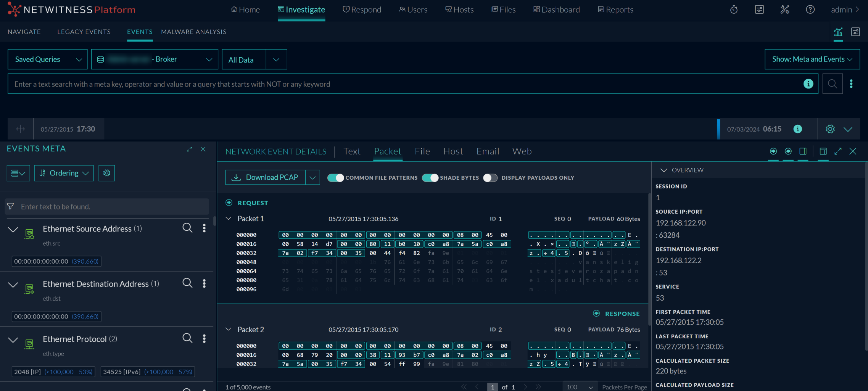The height and width of the screenshot is (391, 868).
Task: Open the Ordering dropdown
Action: (64, 173)
